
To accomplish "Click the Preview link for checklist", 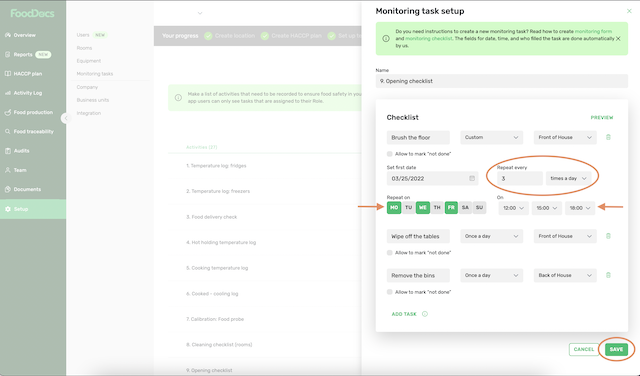I will click(602, 118).
